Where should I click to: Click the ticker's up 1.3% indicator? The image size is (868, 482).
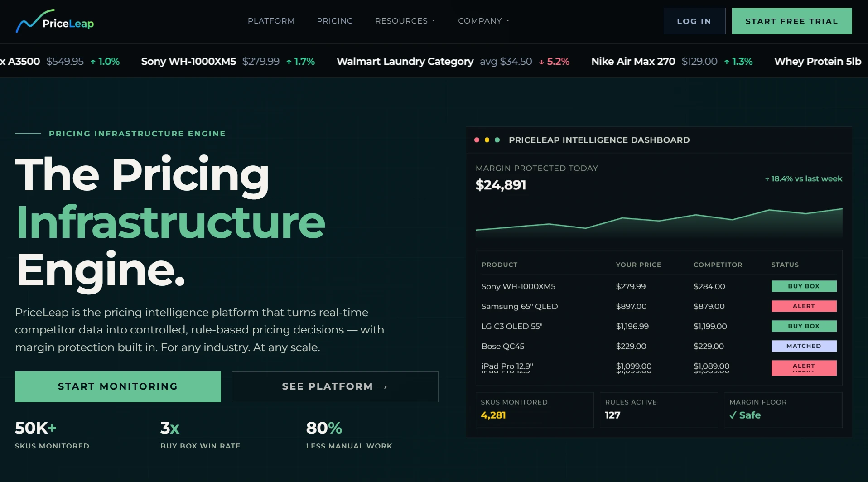pyautogui.click(x=738, y=61)
